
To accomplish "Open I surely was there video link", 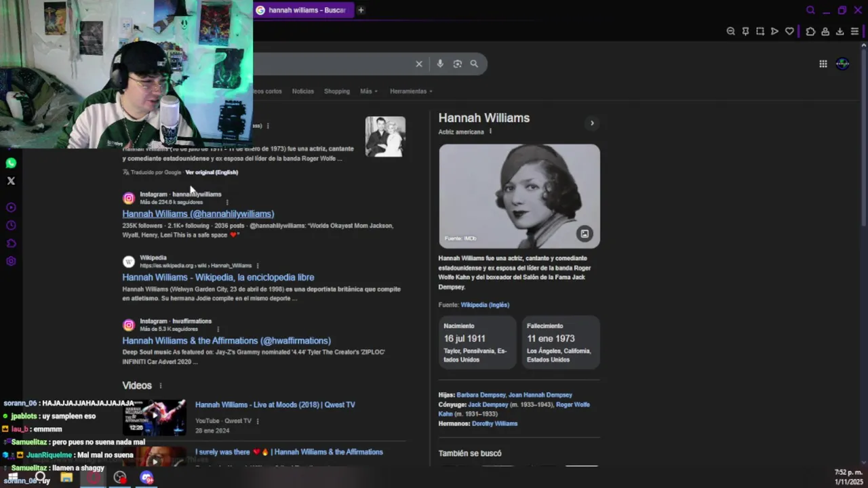I will pyautogui.click(x=289, y=452).
